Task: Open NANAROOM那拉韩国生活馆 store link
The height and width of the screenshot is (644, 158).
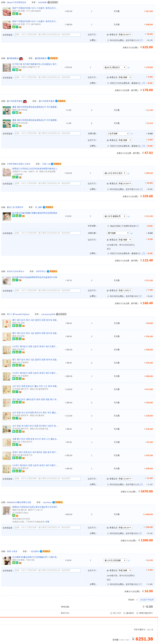Action: click(x=19, y=502)
